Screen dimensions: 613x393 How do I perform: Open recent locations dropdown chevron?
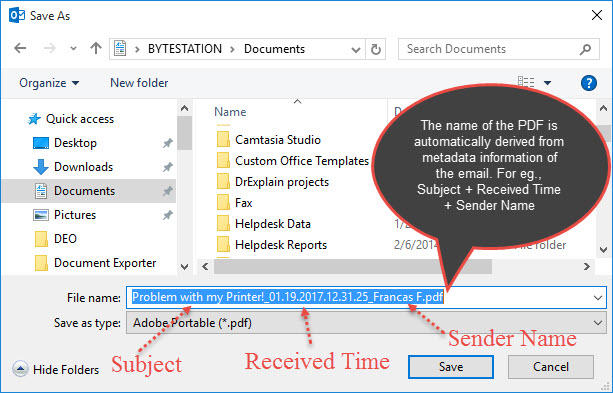tap(73, 49)
